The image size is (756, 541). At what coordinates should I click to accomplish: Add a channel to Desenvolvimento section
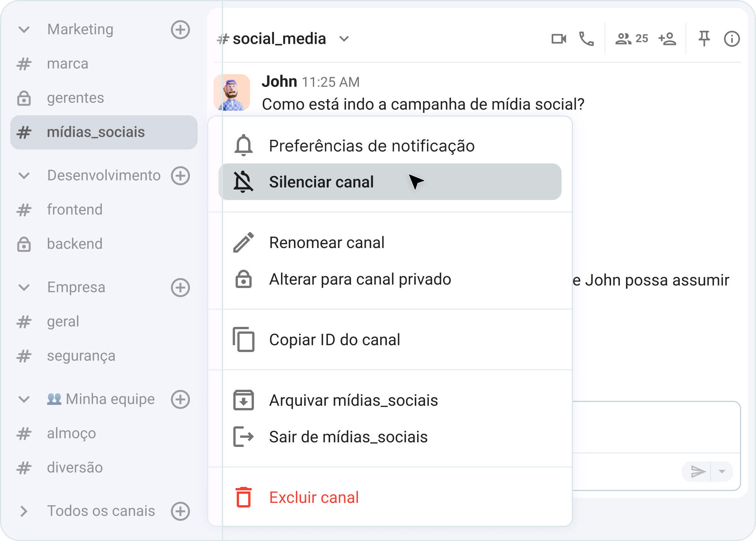click(180, 176)
